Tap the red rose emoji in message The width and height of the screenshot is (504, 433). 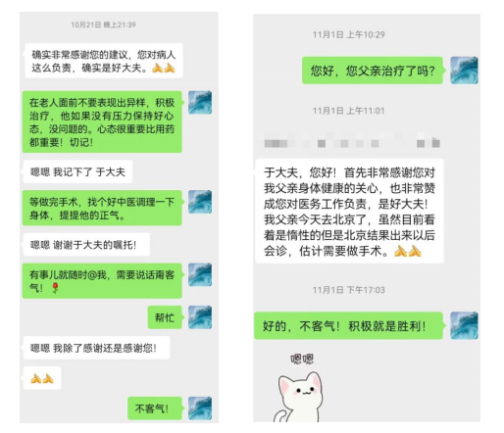pyautogui.click(x=55, y=288)
